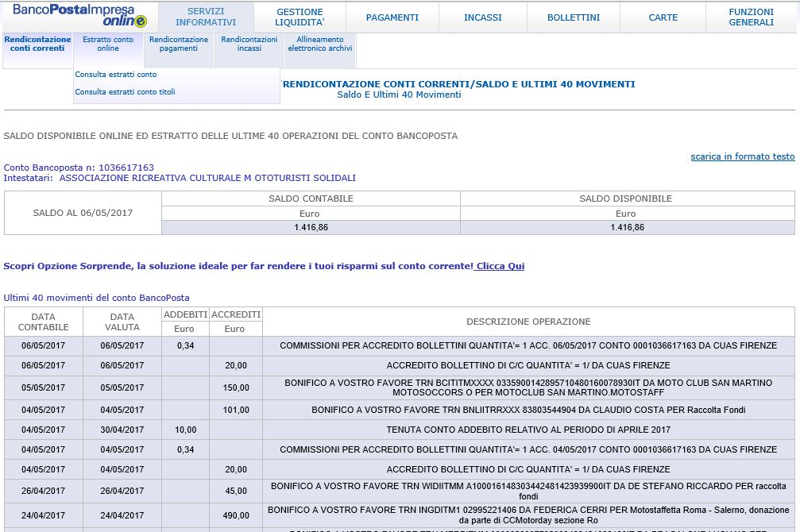Screen dimensions: 800x532
Task: Click account number 1036617163
Action: [x=126, y=168]
